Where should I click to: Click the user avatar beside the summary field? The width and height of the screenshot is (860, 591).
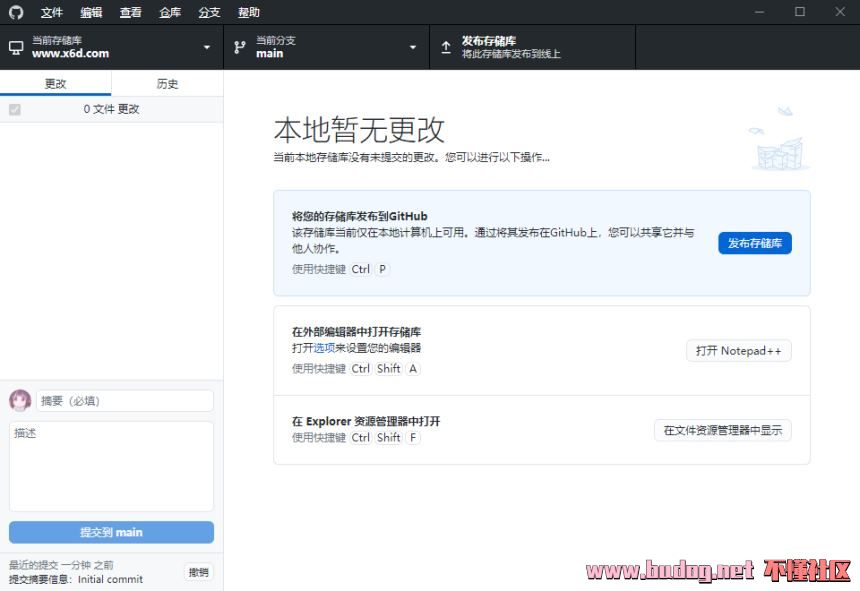tap(20, 401)
